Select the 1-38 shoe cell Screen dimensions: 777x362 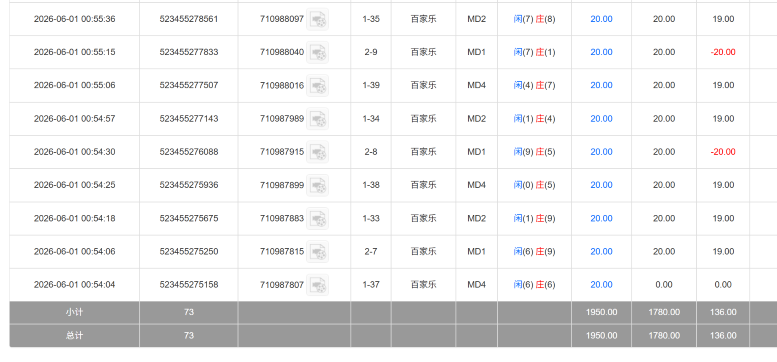click(x=371, y=185)
